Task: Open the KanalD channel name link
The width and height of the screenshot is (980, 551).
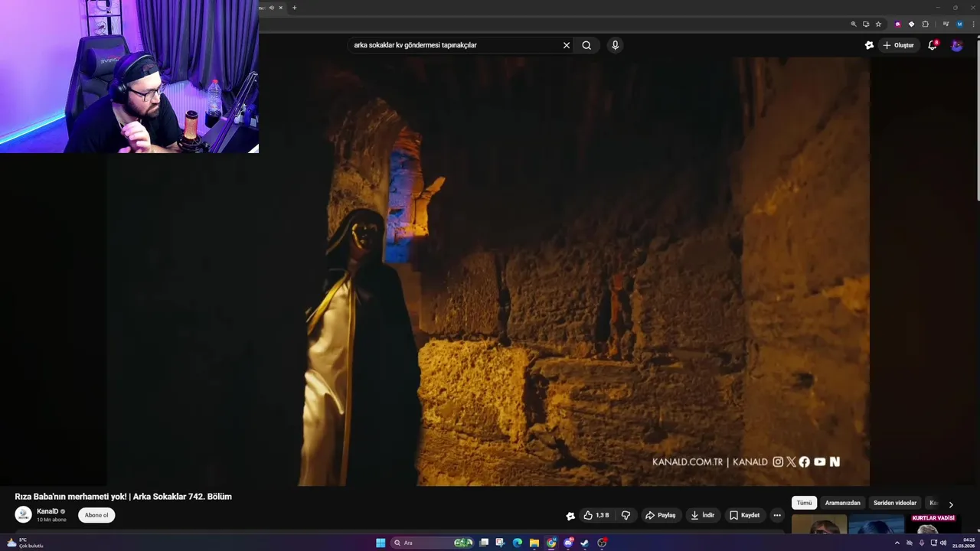Action: tap(47, 511)
